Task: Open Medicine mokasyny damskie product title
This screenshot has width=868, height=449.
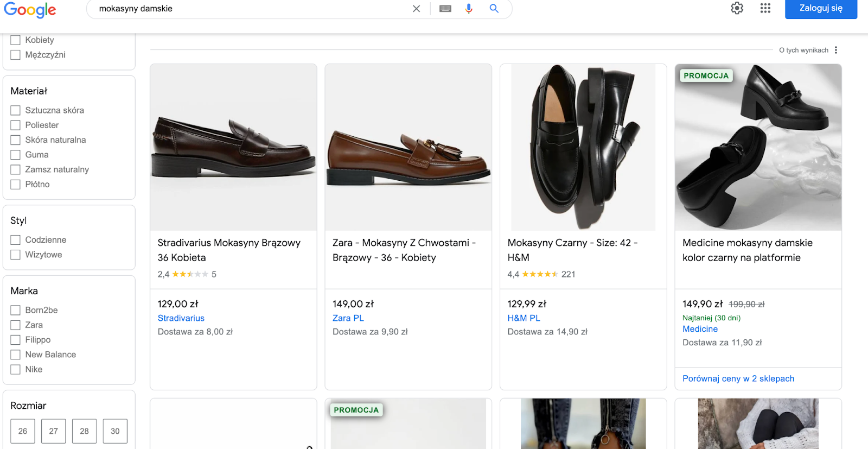Action: (x=748, y=250)
